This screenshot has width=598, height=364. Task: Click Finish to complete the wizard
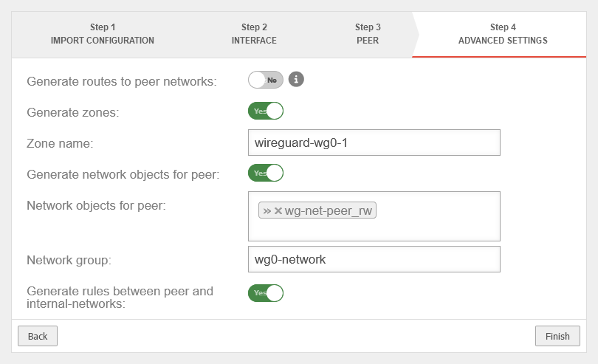pyautogui.click(x=557, y=336)
